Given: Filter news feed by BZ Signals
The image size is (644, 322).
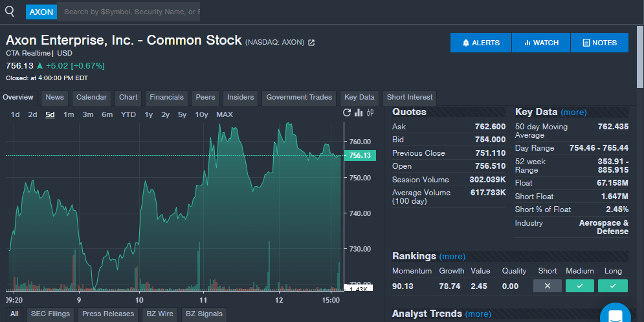Looking at the screenshot, I should coord(204,314).
